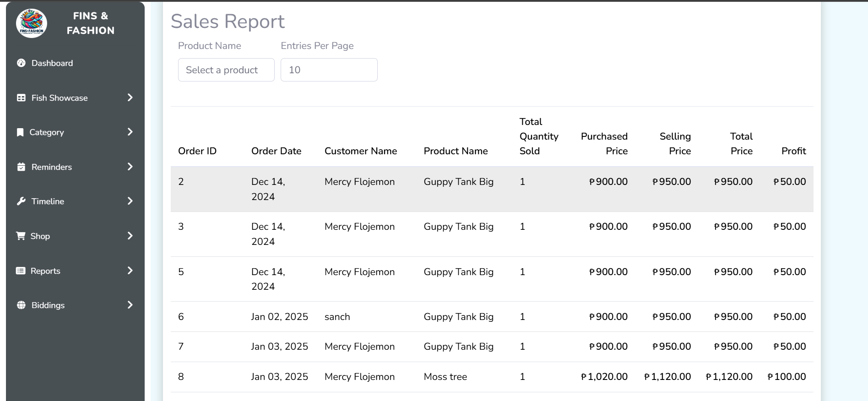
Task: Click the Order ID column header
Action: pyautogui.click(x=197, y=151)
